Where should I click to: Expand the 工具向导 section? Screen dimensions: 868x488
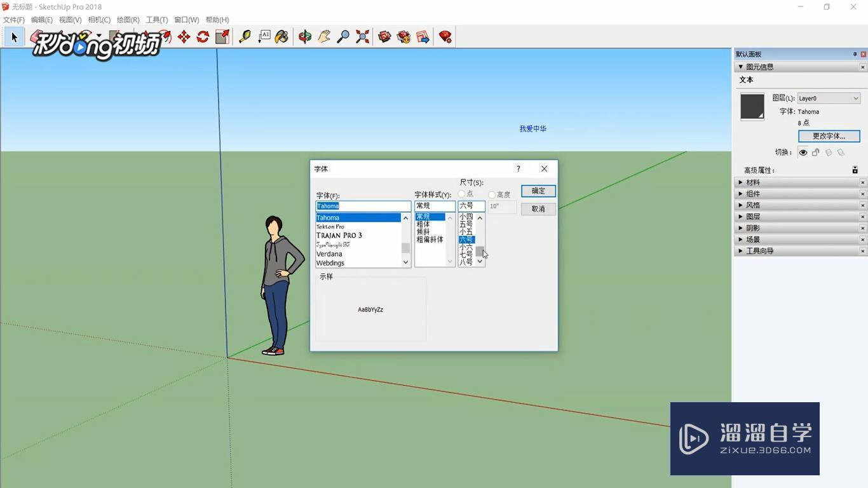(740, 251)
